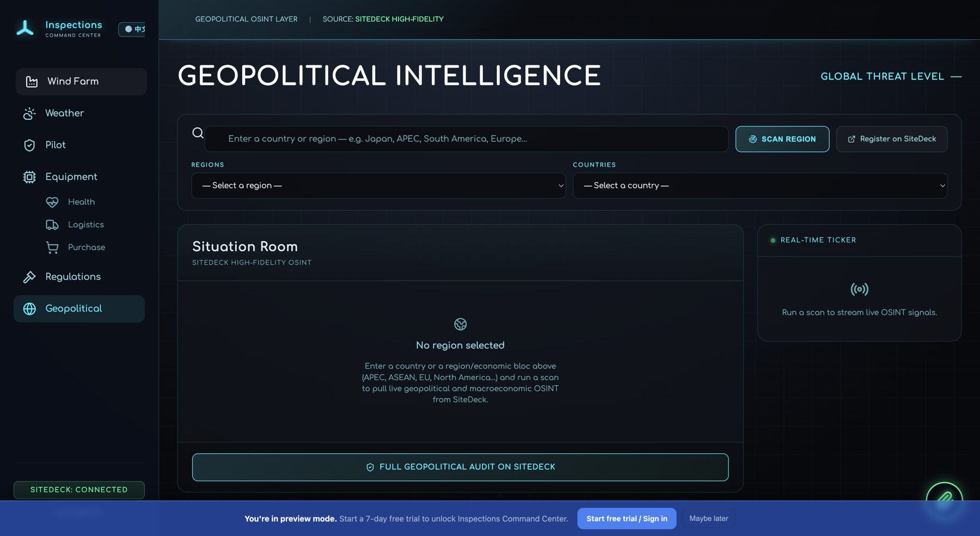Click the No region selected message

tap(461, 345)
